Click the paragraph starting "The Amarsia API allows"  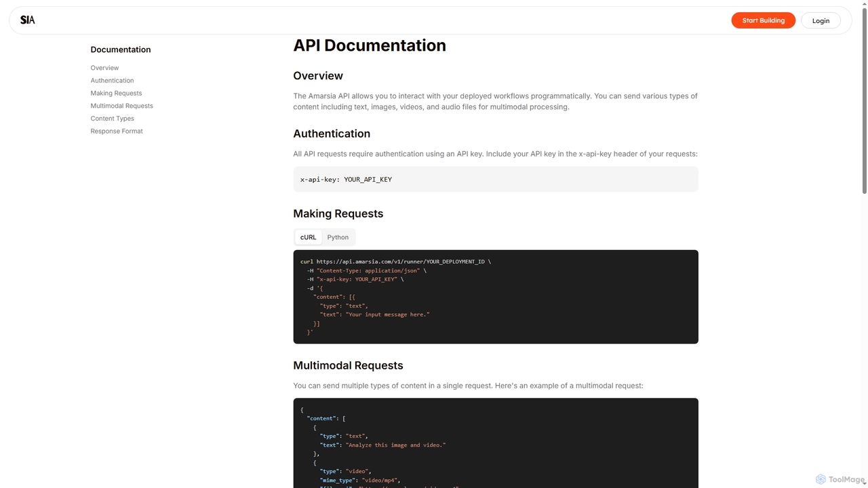point(495,101)
